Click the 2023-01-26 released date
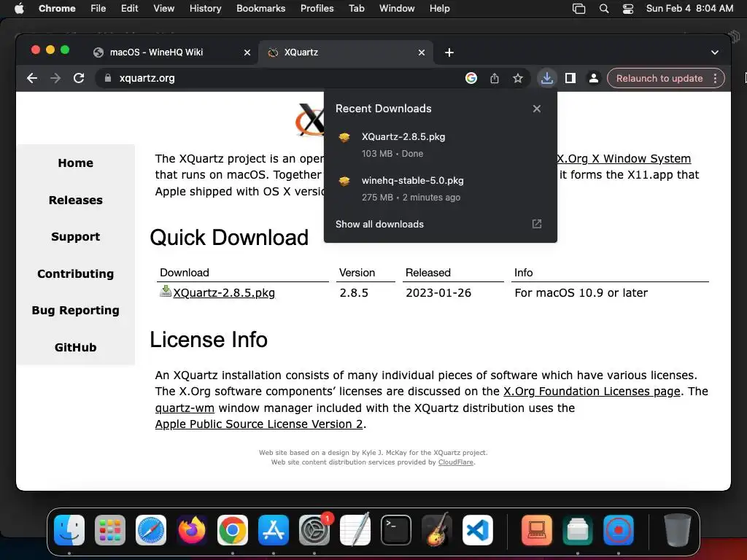Screen dimensions: 747x560 click(x=438, y=293)
